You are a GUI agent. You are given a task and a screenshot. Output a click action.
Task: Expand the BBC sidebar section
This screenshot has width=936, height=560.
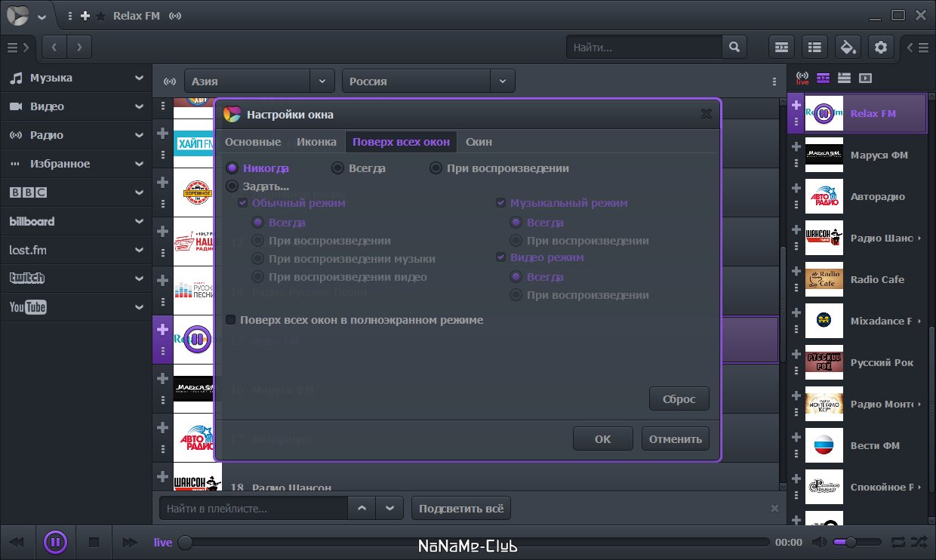pyautogui.click(x=75, y=192)
